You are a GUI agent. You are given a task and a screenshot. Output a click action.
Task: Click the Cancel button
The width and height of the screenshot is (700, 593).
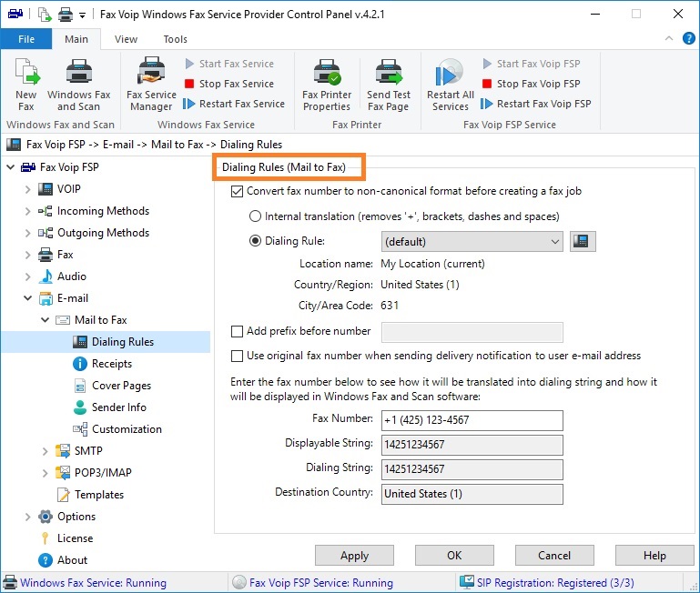point(554,556)
